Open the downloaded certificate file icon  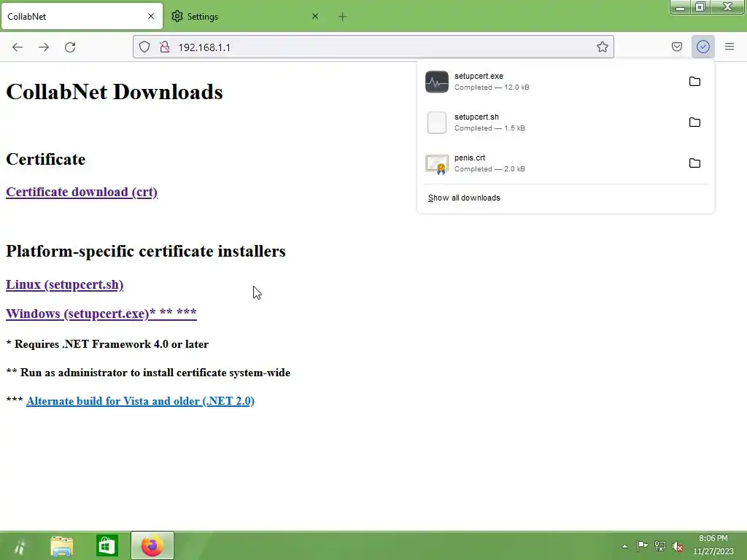tap(437, 164)
